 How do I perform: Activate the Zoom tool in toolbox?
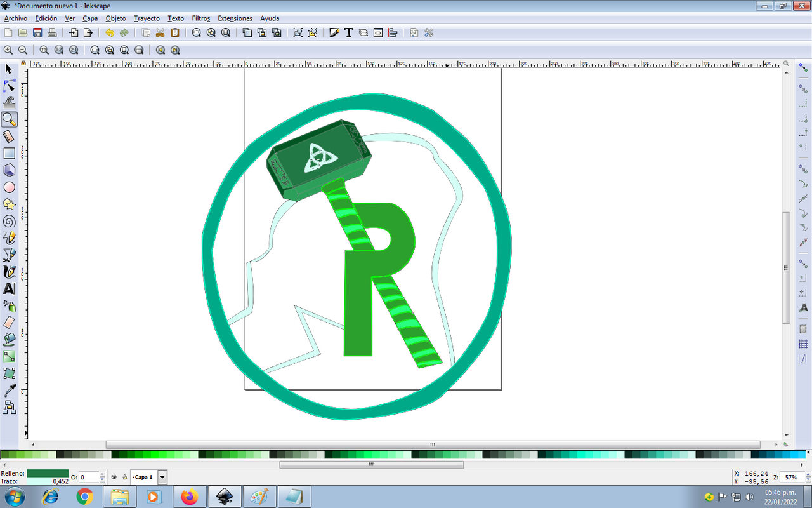coord(9,119)
